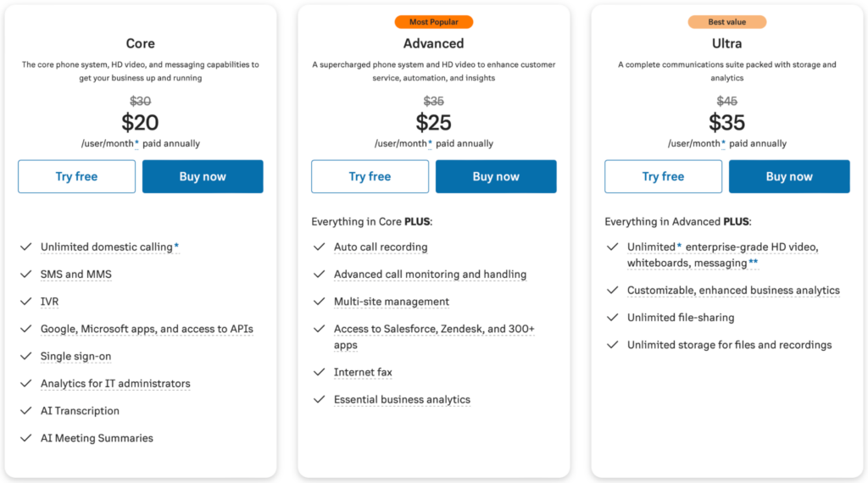Buy the Advanced plan now
This screenshot has height=483, width=868.
[x=496, y=176]
